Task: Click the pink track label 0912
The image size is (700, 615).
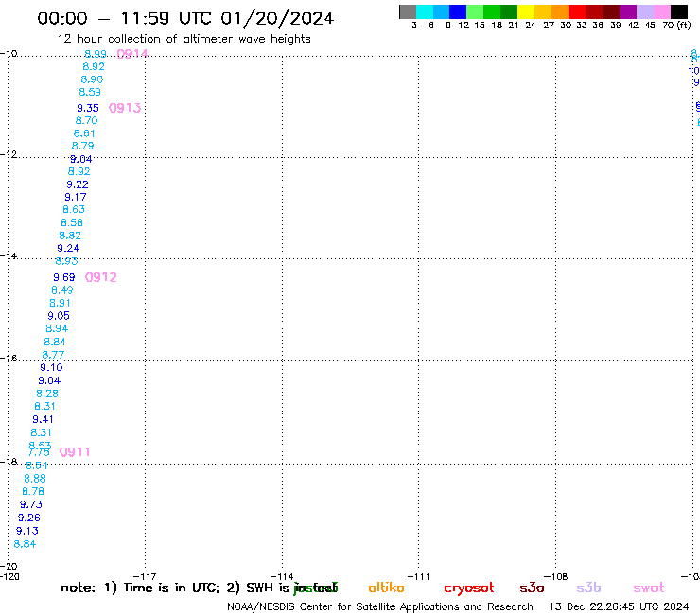Action: point(101,277)
